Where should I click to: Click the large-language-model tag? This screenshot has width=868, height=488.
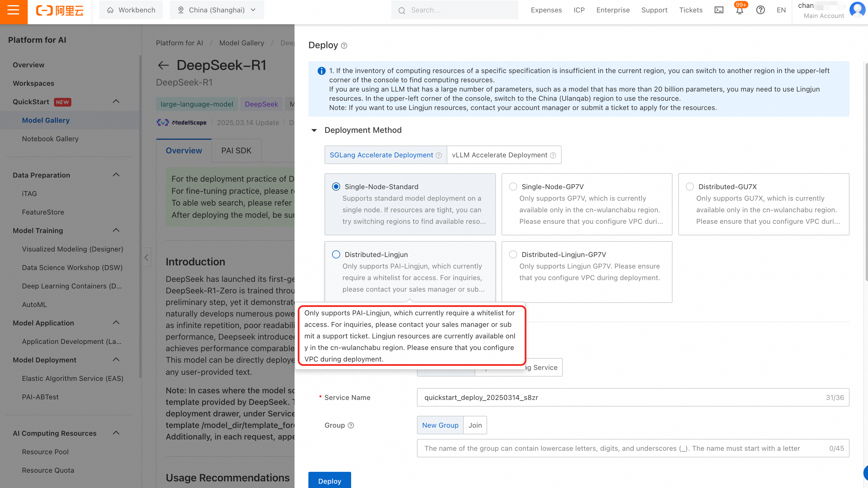pyautogui.click(x=197, y=104)
